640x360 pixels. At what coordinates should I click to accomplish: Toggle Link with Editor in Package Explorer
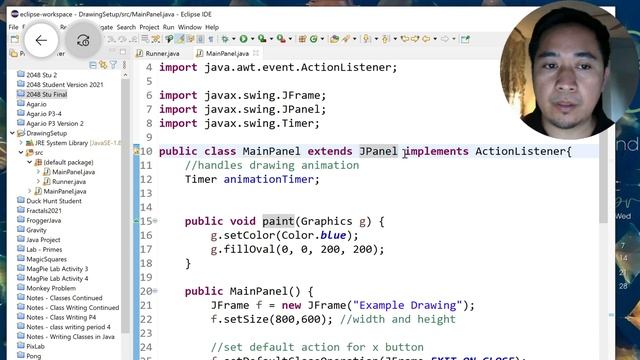103,65
